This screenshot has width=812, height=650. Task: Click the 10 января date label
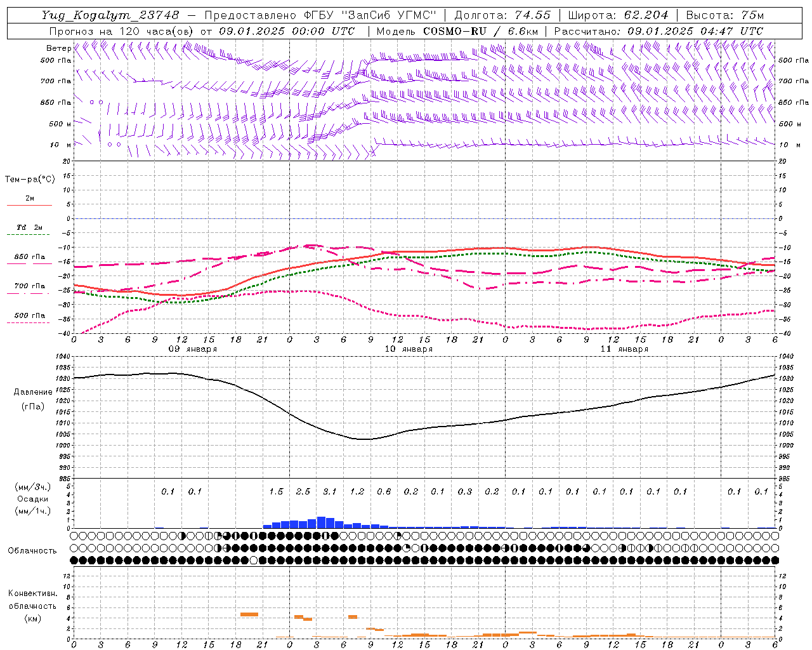[x=409, y=349]
